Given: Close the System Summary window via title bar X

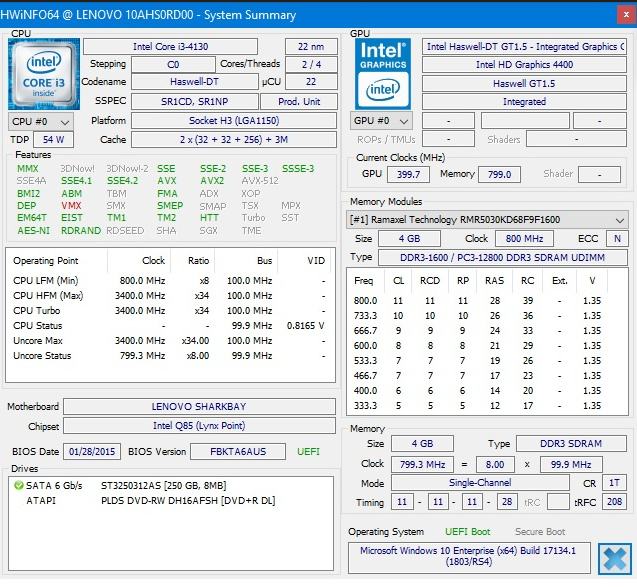Looking at the screenshot, I should tap(626, 15).
